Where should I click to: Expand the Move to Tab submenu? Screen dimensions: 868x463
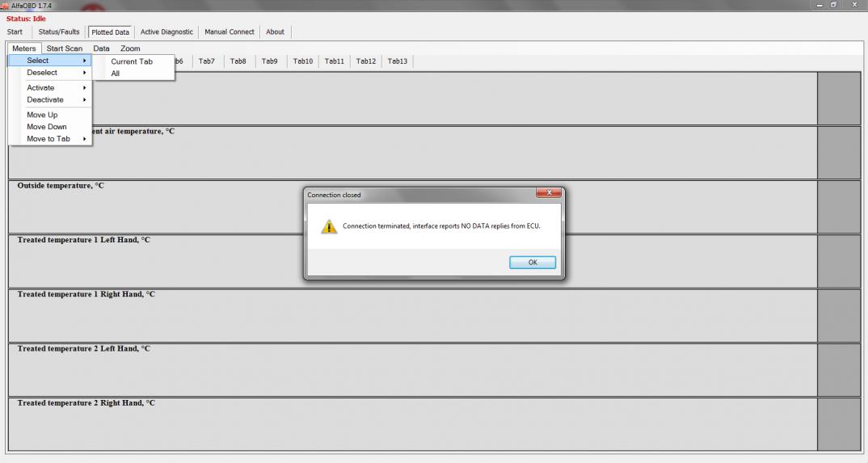(50, 139)
